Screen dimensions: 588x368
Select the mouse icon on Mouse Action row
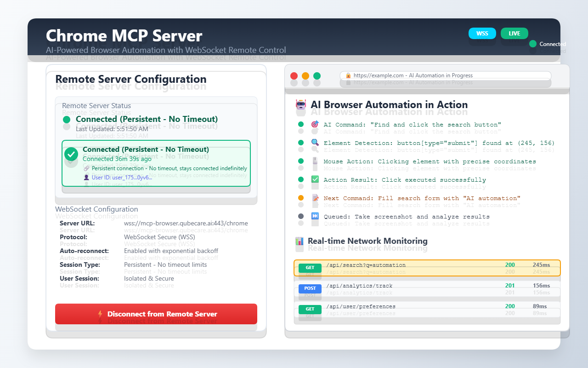315,161
